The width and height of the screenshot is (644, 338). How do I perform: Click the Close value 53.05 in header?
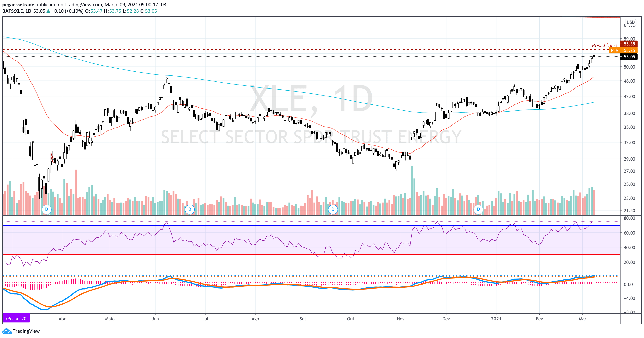click(x=151, y=11)
